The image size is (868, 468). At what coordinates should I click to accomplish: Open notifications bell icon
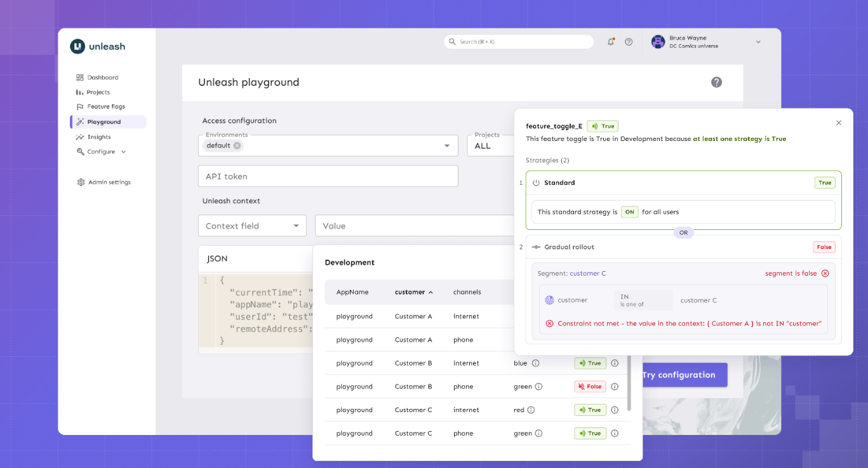611,42
